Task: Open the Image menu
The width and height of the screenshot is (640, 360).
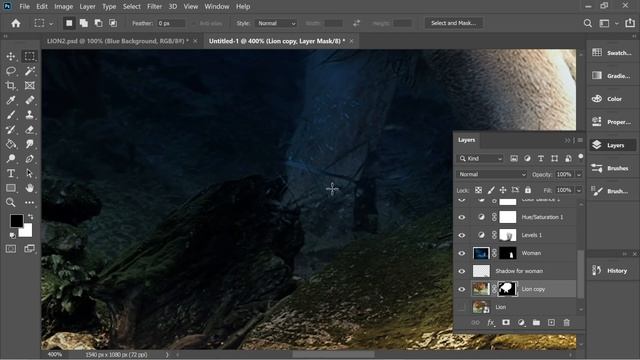Action: point(63,7)
